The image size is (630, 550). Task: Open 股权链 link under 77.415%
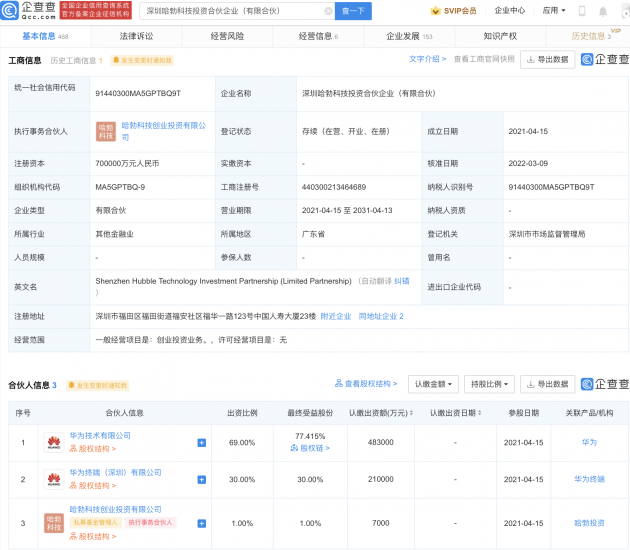(x=310, y=448)
